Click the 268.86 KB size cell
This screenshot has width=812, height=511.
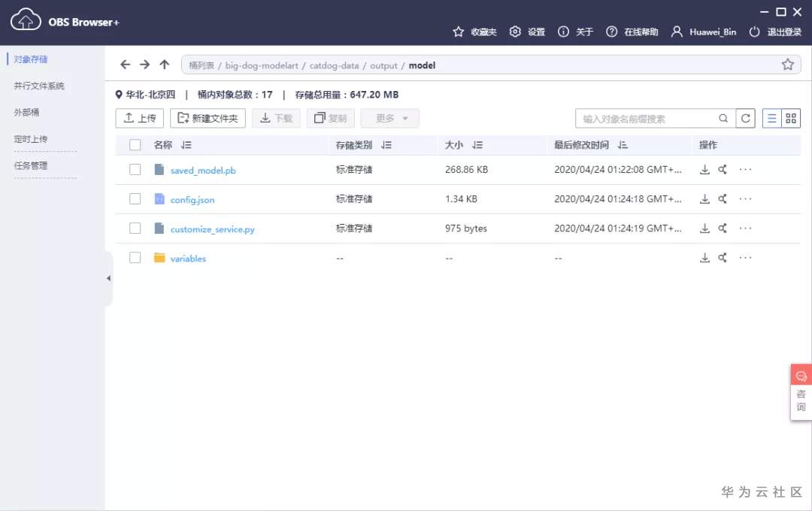click(x=467, y=170)
